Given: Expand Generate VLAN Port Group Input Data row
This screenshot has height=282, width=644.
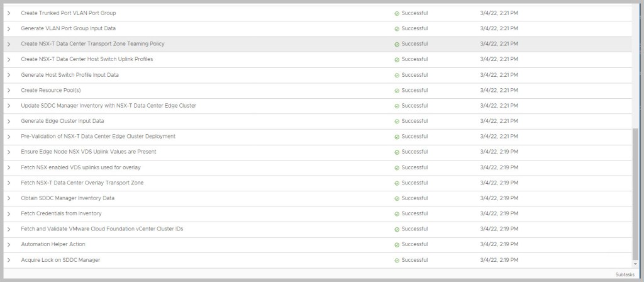Looking at the screenshot, I should coord(9,28).
